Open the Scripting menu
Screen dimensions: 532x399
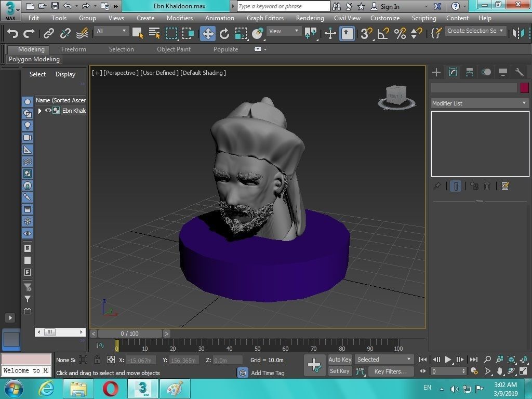[x=424, y=18]
